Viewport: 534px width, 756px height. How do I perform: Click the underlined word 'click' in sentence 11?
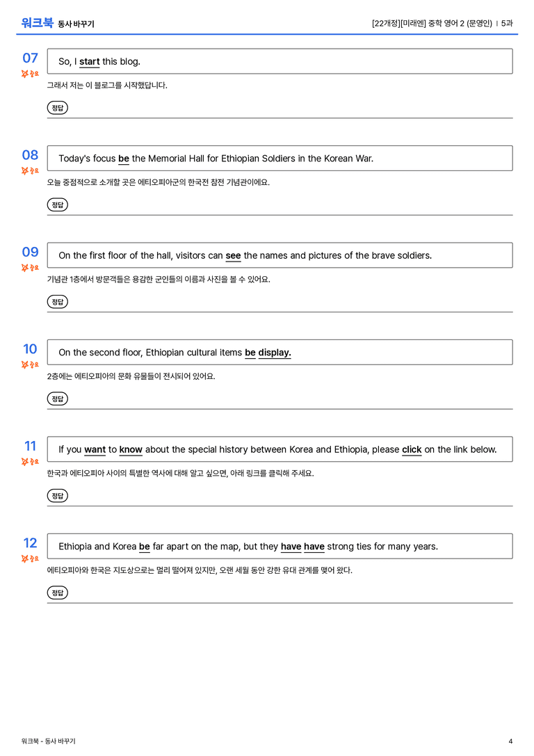tap(412, 449)
